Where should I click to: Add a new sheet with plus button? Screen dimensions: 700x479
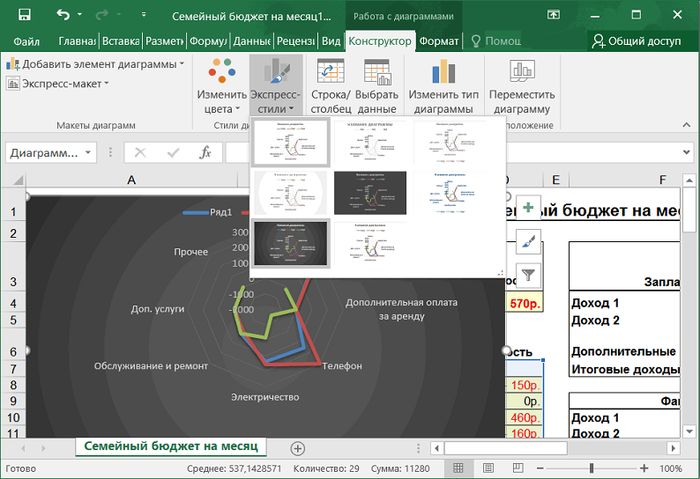pos(297,447)
